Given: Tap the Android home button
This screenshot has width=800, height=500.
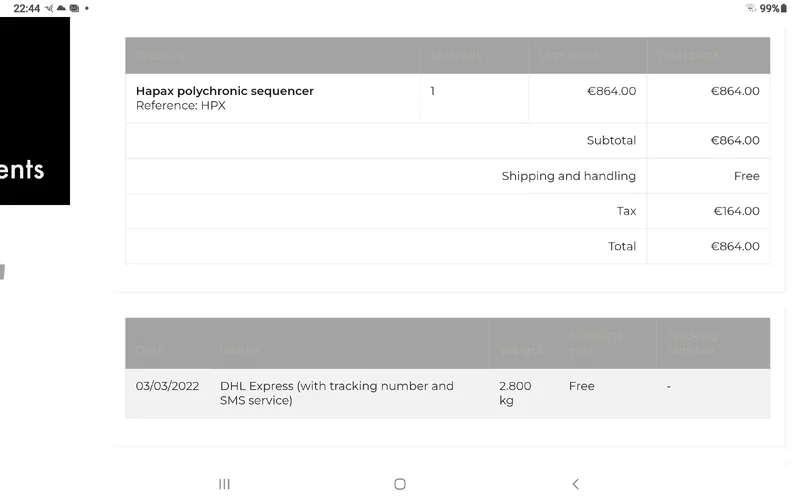Looking at the screenshot, I should 400,484.
